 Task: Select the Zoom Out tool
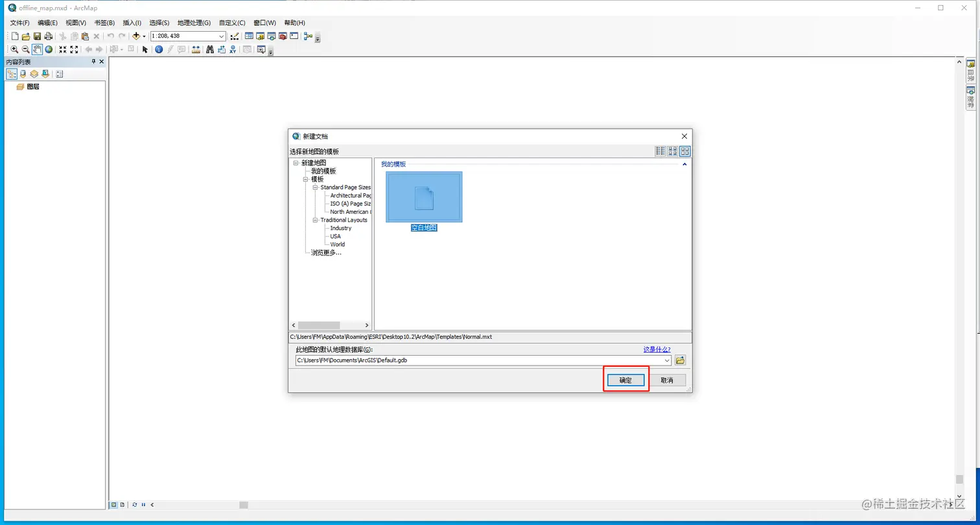pyautogui.click(x=25, y=49)
